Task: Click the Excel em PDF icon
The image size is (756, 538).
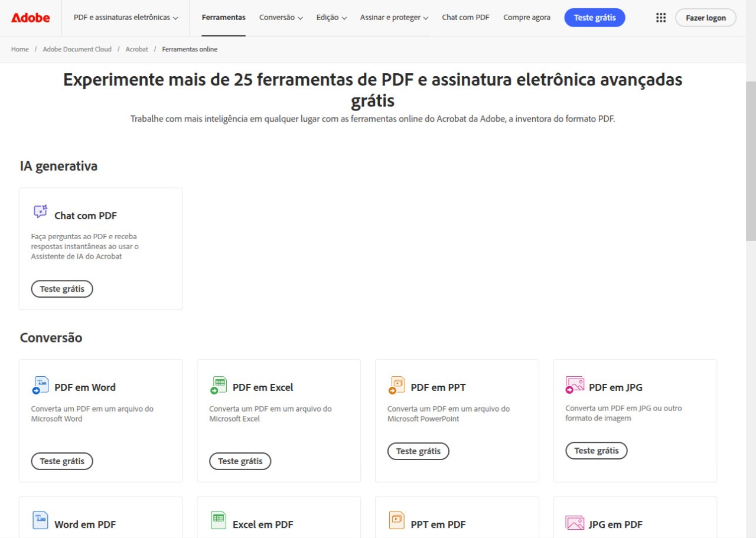Action: 219,520
